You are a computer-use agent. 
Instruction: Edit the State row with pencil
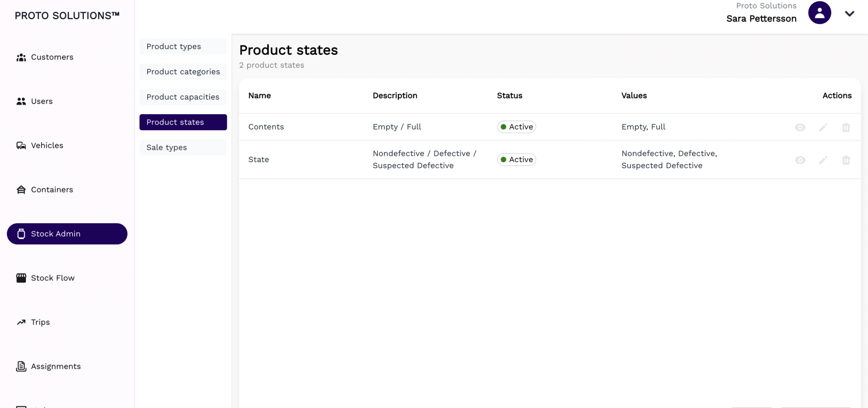pos(823,160)
